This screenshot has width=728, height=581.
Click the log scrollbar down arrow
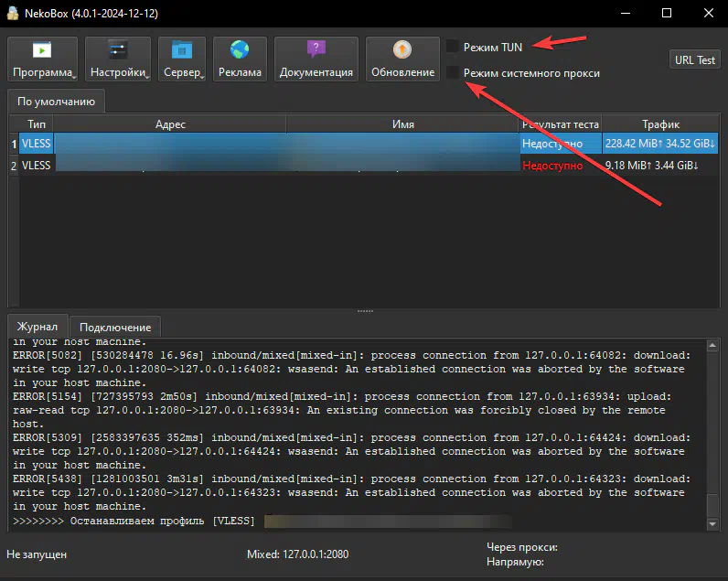712,524
